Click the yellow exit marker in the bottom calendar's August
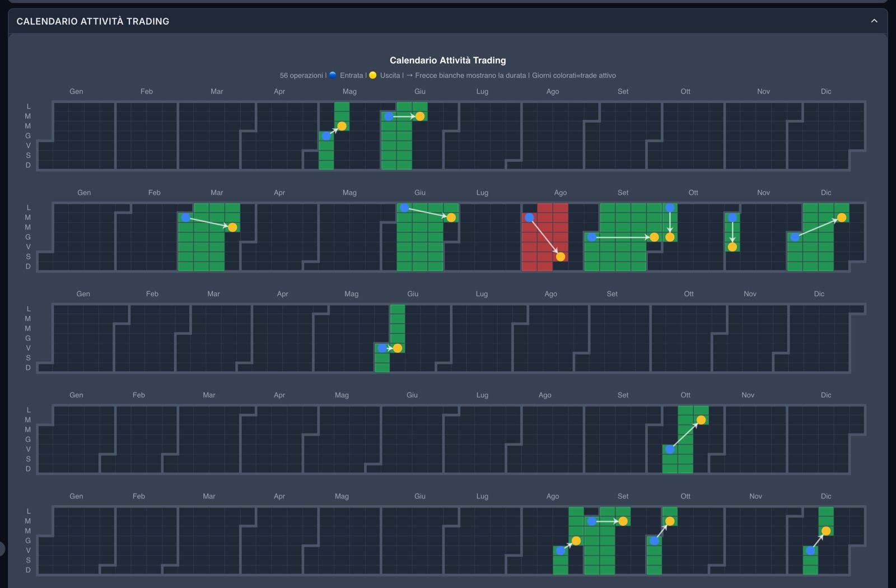The width and height of the screenshot is (896, 588). [x=576, y=540]
